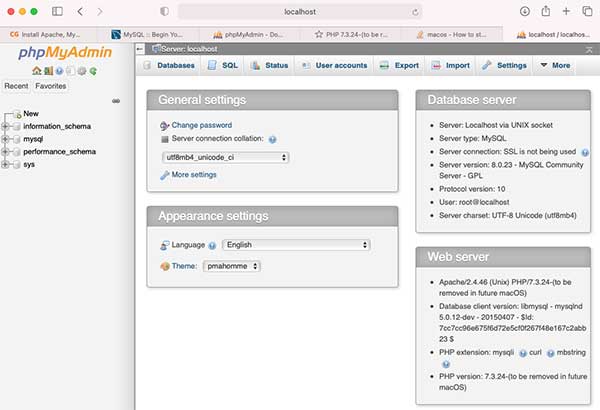Expand sys database tree node
Image resolution: width=600 pixels, height=410 pixels.
coord(5,164)
